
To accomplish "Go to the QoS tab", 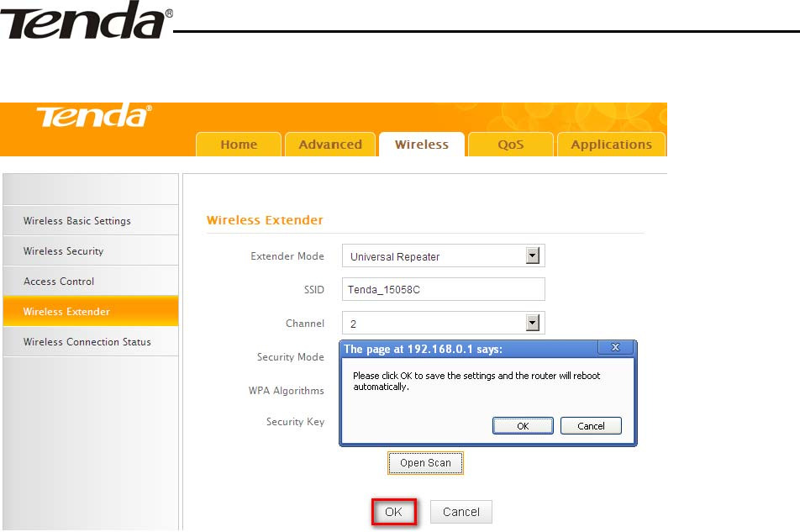I will pyautogui.click(x=511, y=145).
